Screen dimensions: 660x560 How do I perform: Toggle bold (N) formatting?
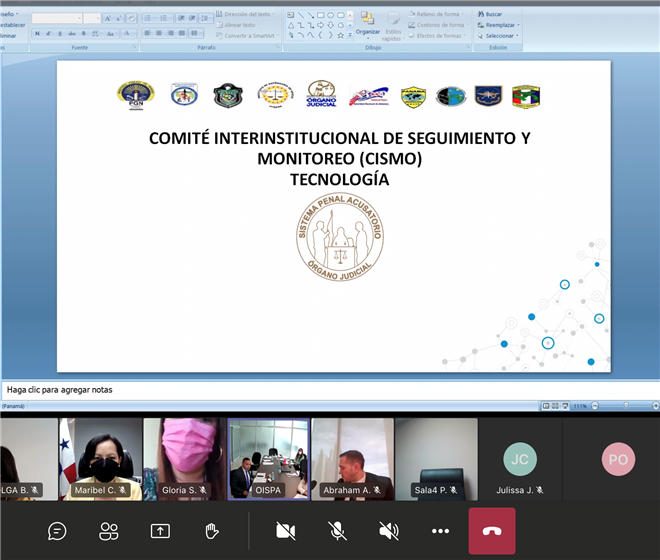pyautogui.click(x=37, y=33)
